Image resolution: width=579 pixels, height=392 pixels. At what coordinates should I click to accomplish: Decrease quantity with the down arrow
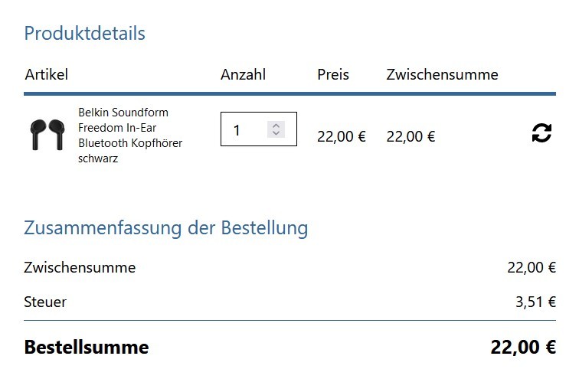pos(276,133)
